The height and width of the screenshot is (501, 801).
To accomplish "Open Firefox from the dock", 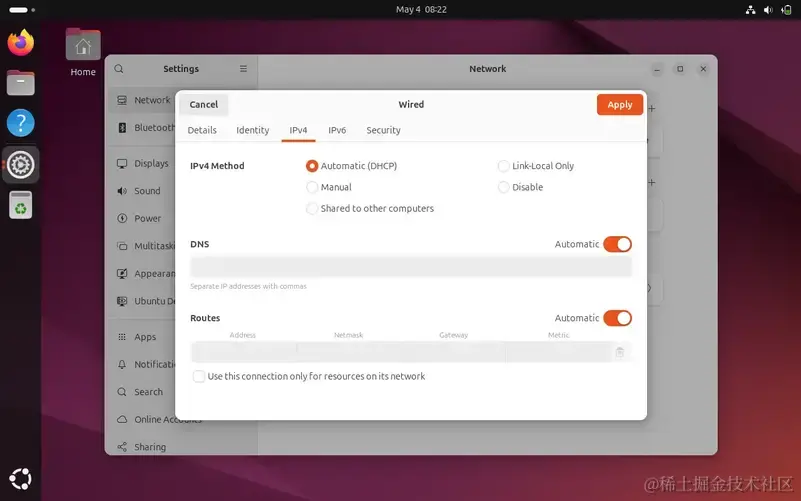I will coord(20,42).
